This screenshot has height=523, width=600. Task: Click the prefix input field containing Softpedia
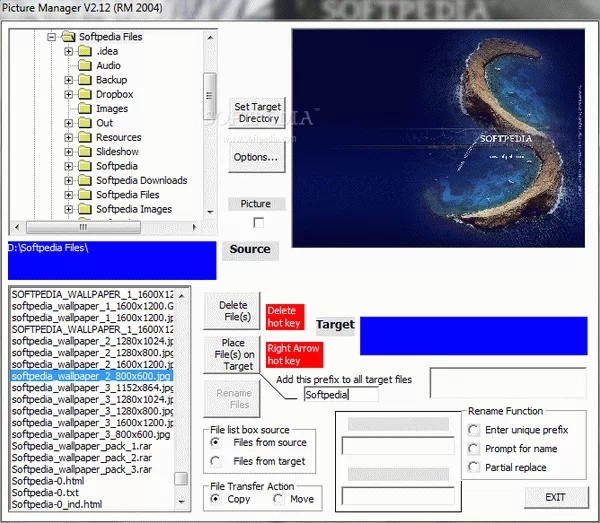point(341,394)
